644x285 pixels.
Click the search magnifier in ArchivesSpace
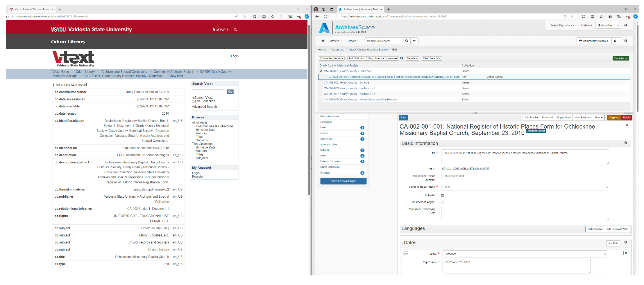pyautogui.click(x=407, y=41)
